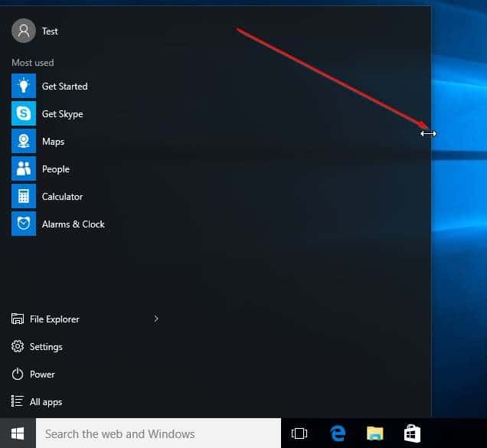Launch Calculator from its icon
Viewport: 487px width, 448px height.
[24, 196]
